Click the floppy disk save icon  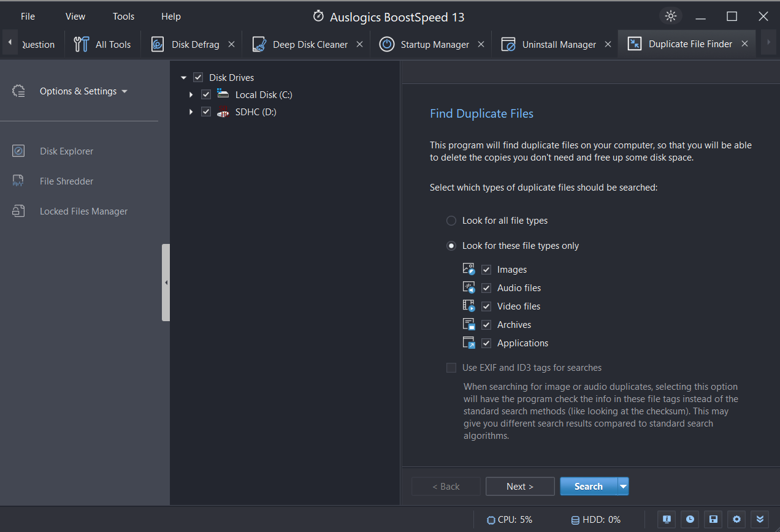coord(713,519)
